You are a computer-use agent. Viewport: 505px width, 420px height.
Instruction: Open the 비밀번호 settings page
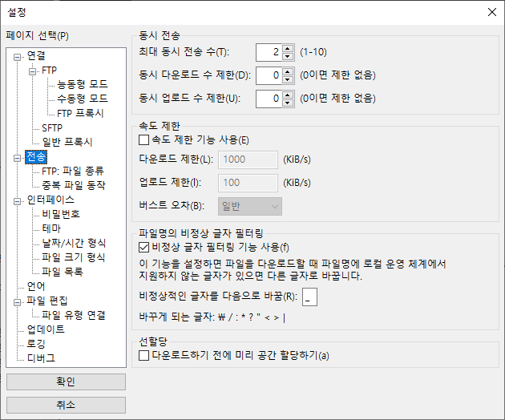61,214
